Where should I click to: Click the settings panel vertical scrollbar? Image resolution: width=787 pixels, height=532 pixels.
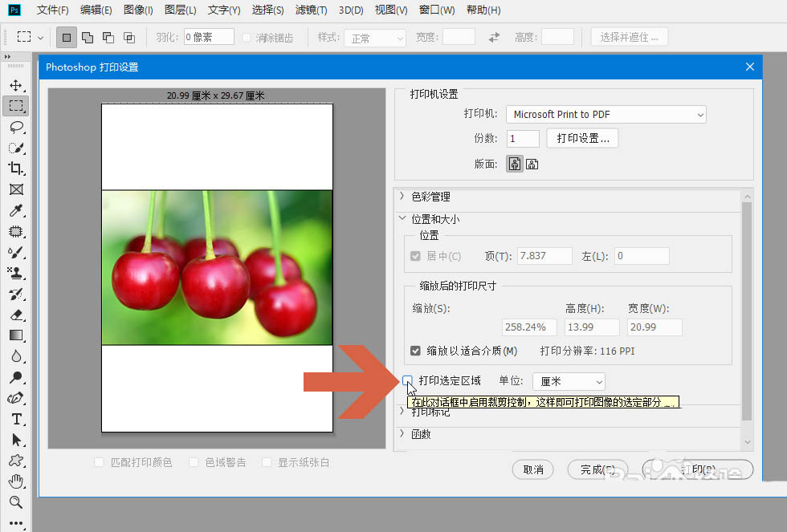click(747, 311)
